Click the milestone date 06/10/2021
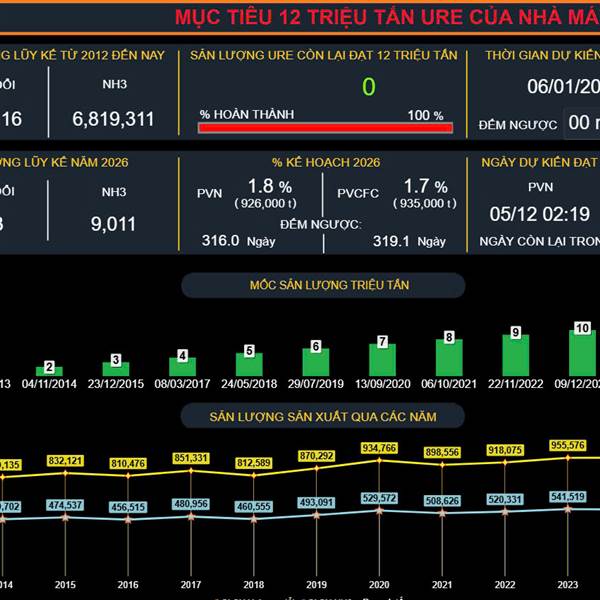Image resolution: width=600 pixels, height=600 pixels. click(x=449, y=384)
